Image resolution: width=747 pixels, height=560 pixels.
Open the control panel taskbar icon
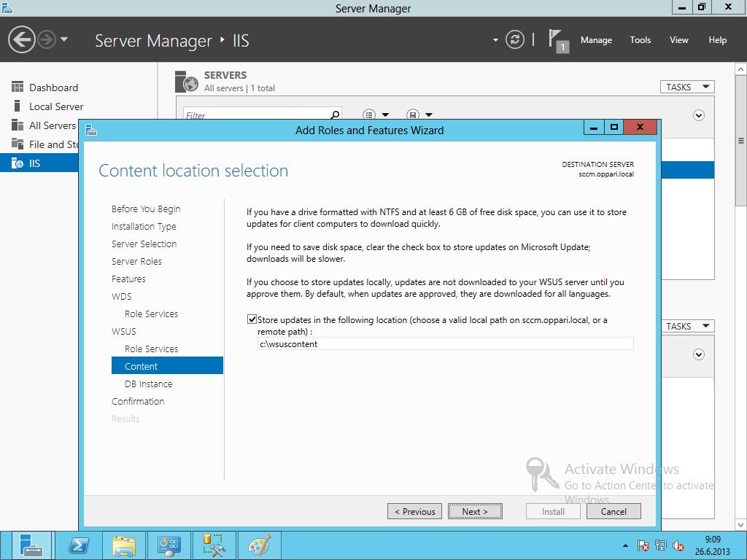click(169, 545)
